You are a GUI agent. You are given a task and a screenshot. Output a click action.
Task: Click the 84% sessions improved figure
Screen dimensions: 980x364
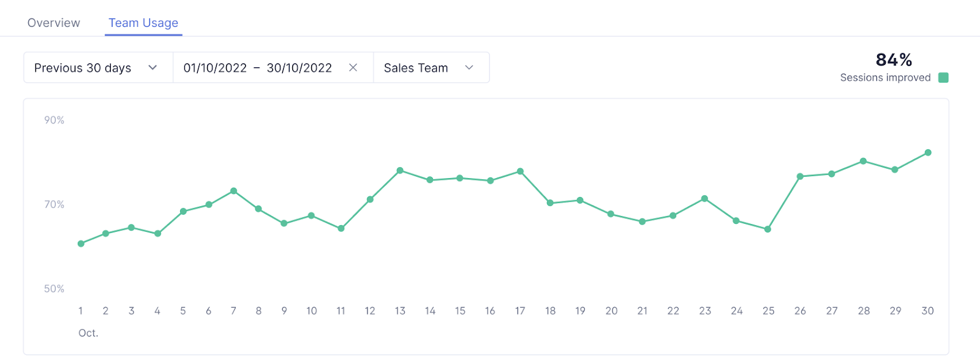pos(894,60)
